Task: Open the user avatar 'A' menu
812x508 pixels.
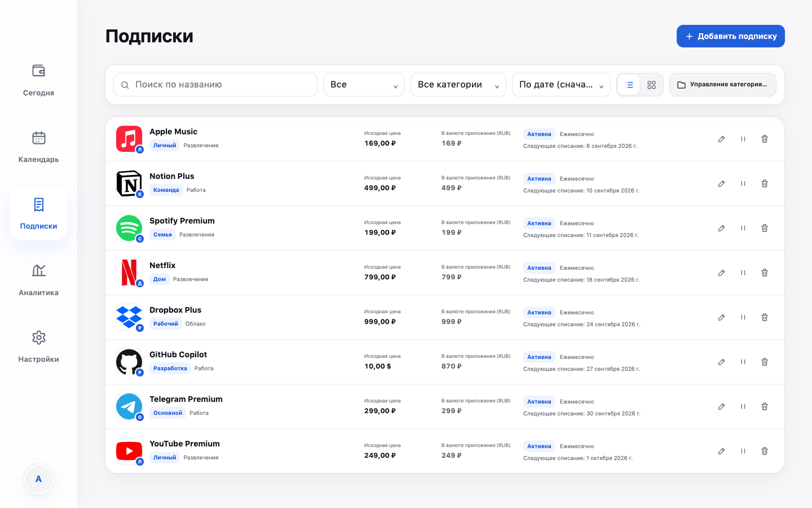Action: tap(39, 479)
